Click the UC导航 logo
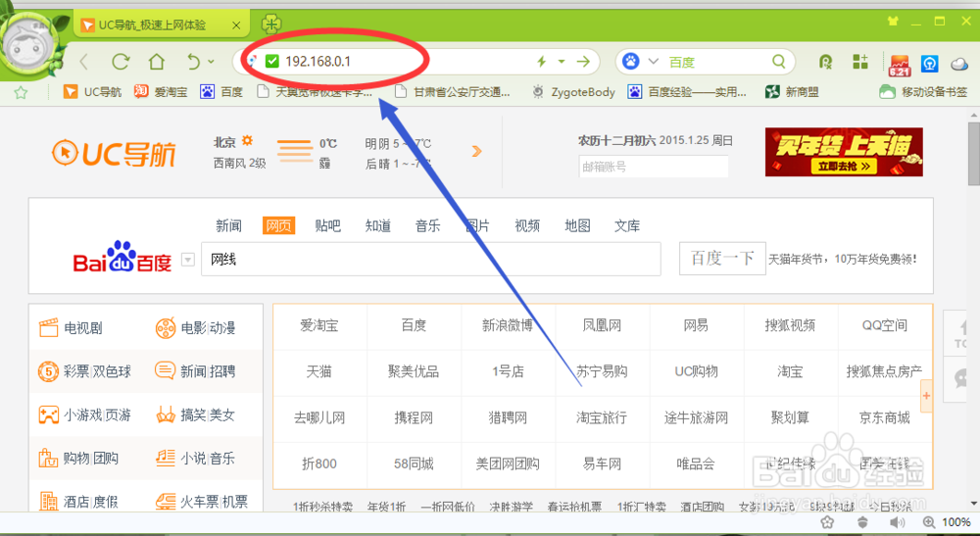This screenshot has width=980, height=536. pos(114,154)
